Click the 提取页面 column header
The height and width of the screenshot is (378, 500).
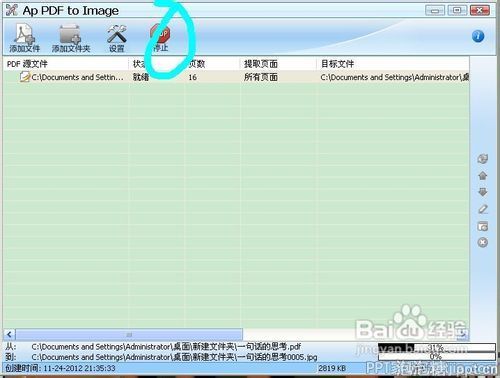[278, 64]
